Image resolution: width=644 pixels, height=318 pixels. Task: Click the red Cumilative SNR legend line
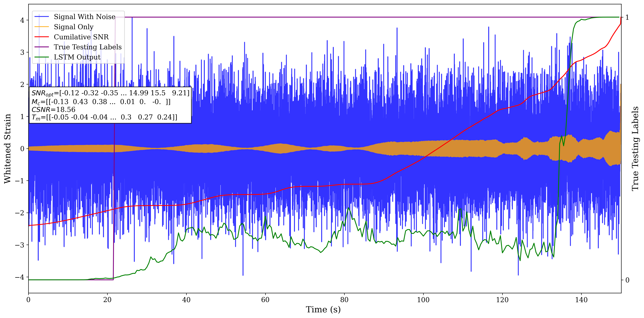pos(42,37)
